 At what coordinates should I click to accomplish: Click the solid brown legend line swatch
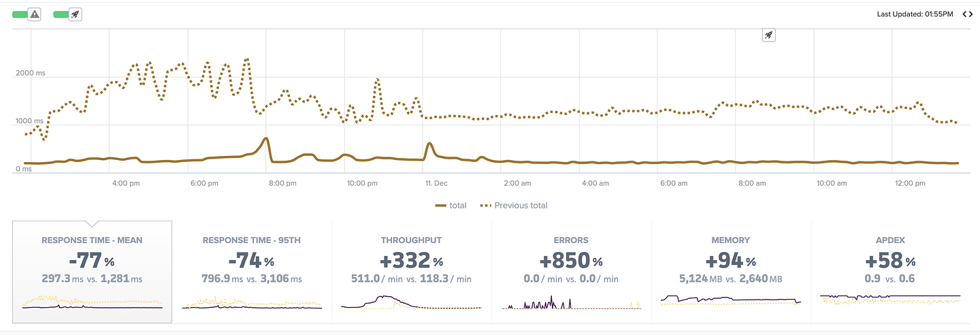pos(440,206)
